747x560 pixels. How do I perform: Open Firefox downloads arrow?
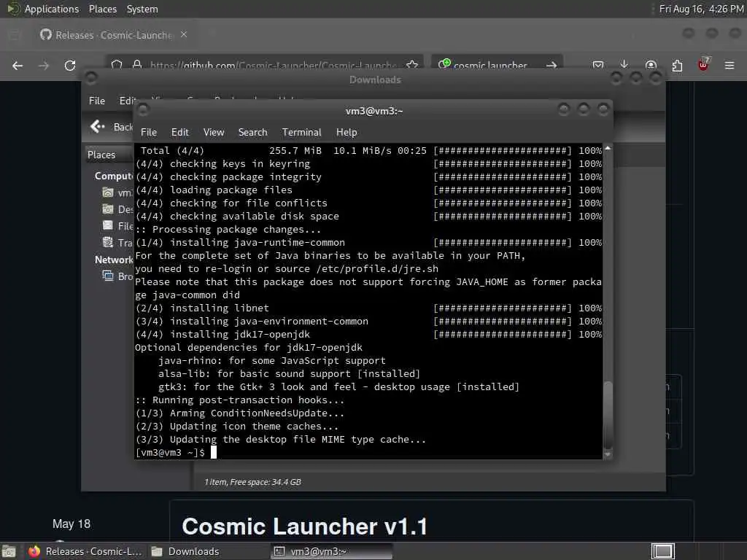[624, 65]
